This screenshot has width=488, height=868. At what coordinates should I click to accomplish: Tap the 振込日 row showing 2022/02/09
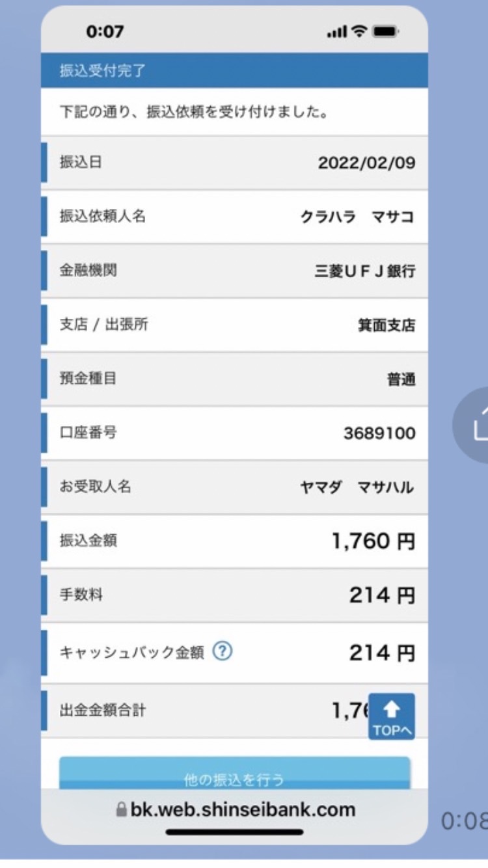click(x=234, y=163)
